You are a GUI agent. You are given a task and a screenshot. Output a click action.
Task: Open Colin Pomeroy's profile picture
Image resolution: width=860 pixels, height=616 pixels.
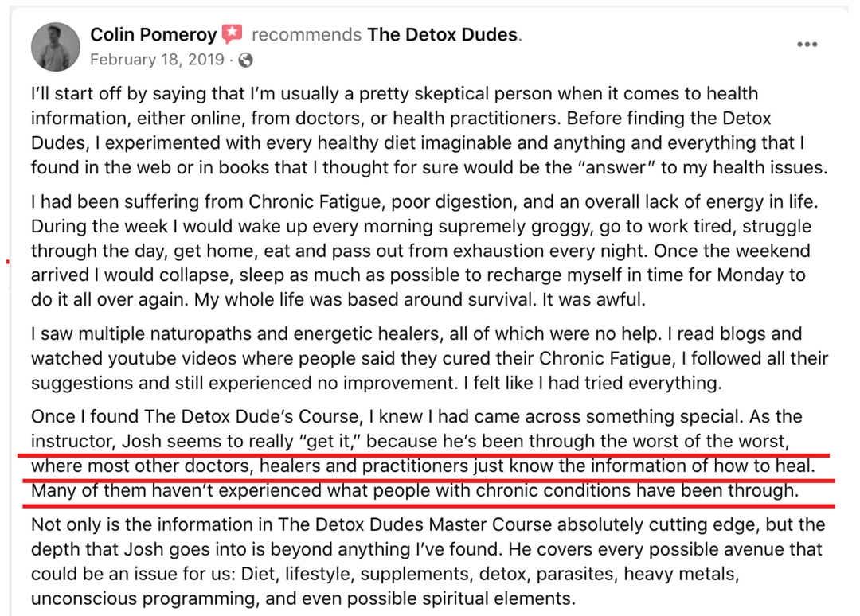point(56,47)
